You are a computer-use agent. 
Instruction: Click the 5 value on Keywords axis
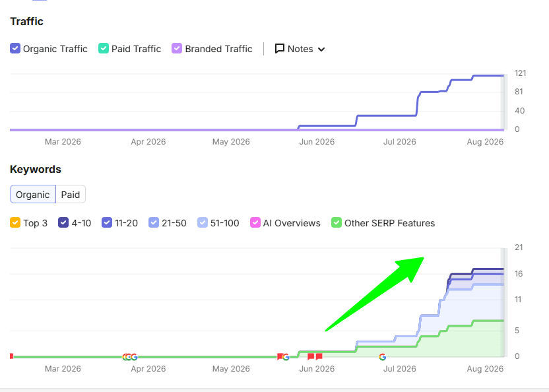point(517,331)
